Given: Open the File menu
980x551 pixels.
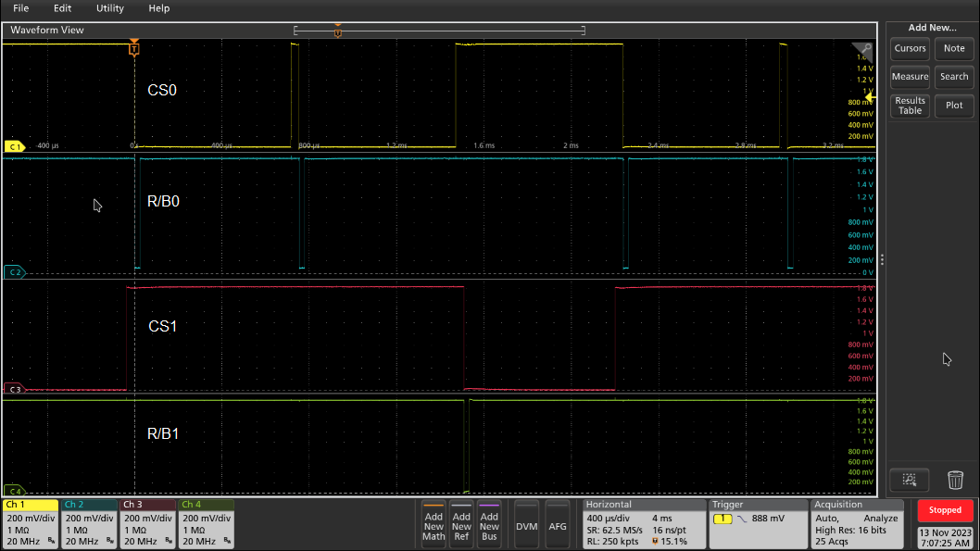Looking at the screenshot, I should 20,8.
